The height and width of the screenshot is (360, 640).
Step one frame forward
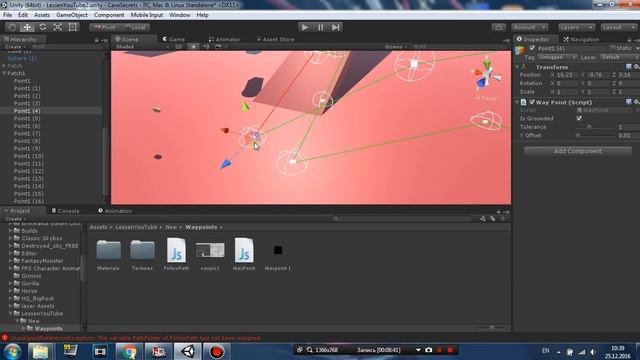(336, 27)
